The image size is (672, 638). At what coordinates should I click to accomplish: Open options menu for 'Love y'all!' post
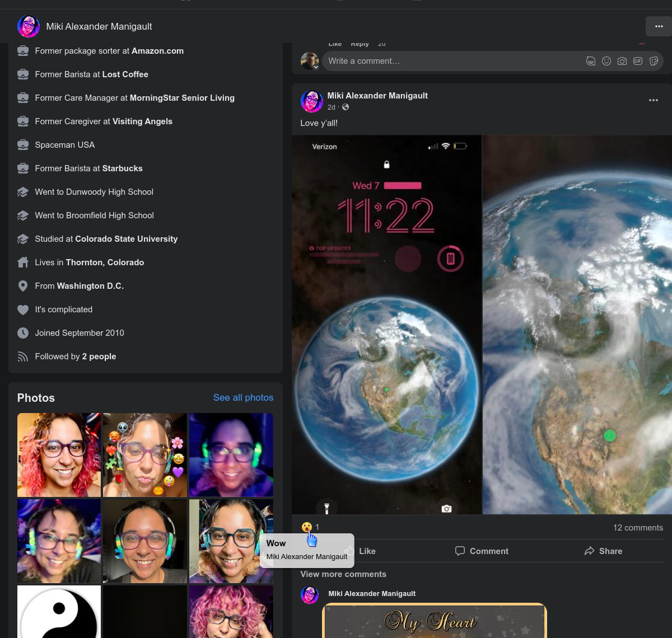click(653, 100)
